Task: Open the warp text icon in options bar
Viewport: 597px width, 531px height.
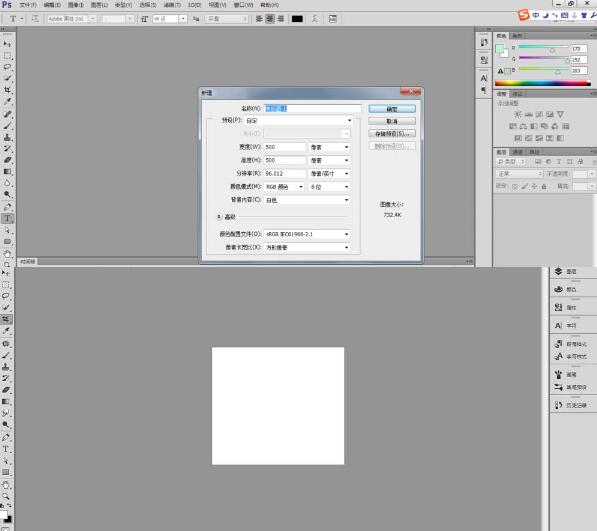Action: [314, 19]
